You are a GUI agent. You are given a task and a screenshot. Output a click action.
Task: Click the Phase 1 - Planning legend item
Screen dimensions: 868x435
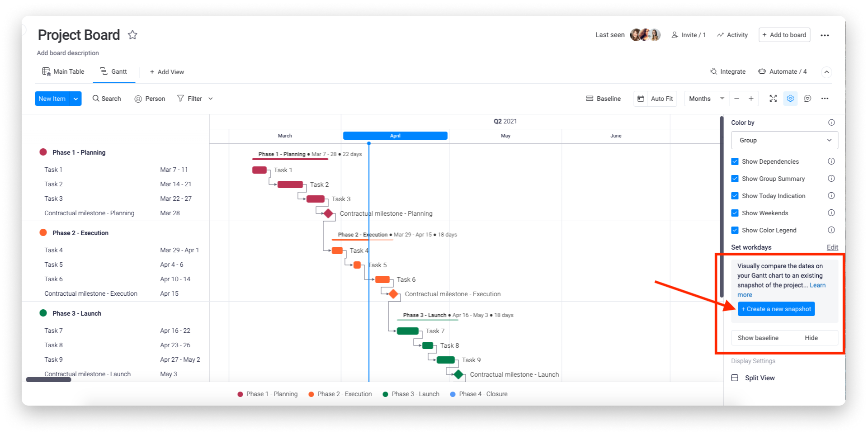click(x=268, y=394)
